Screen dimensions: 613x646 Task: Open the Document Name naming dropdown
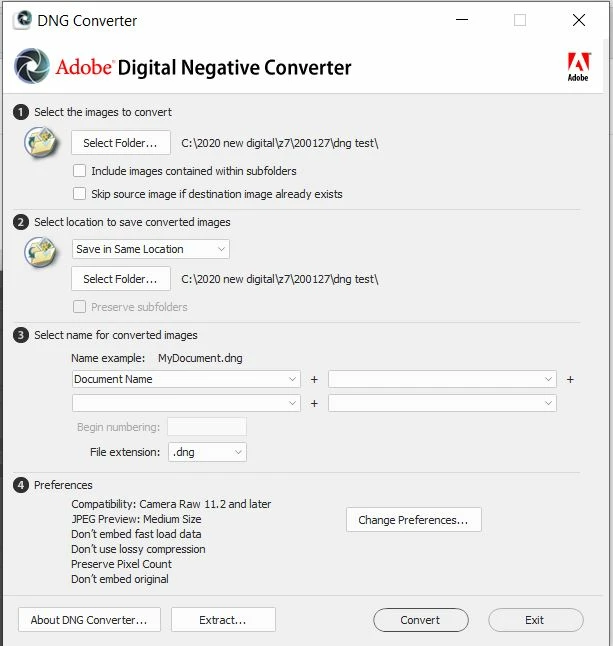(x=186, y=379)
